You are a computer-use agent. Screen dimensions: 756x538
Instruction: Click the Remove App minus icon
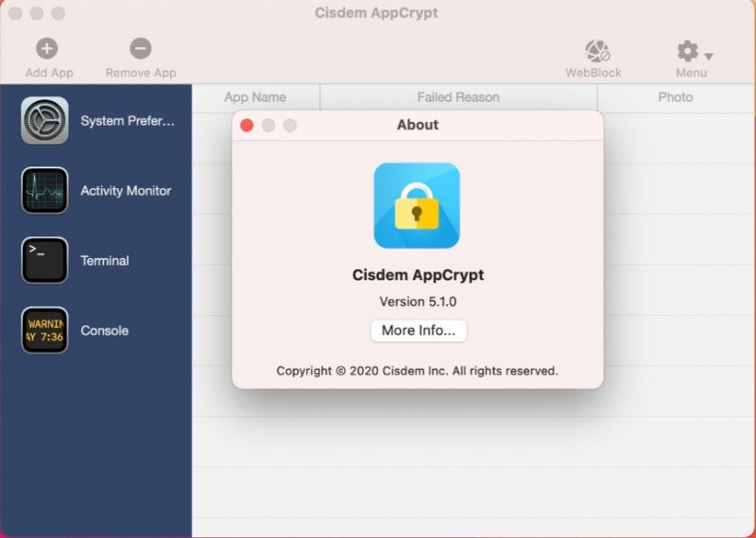(140, 48)
